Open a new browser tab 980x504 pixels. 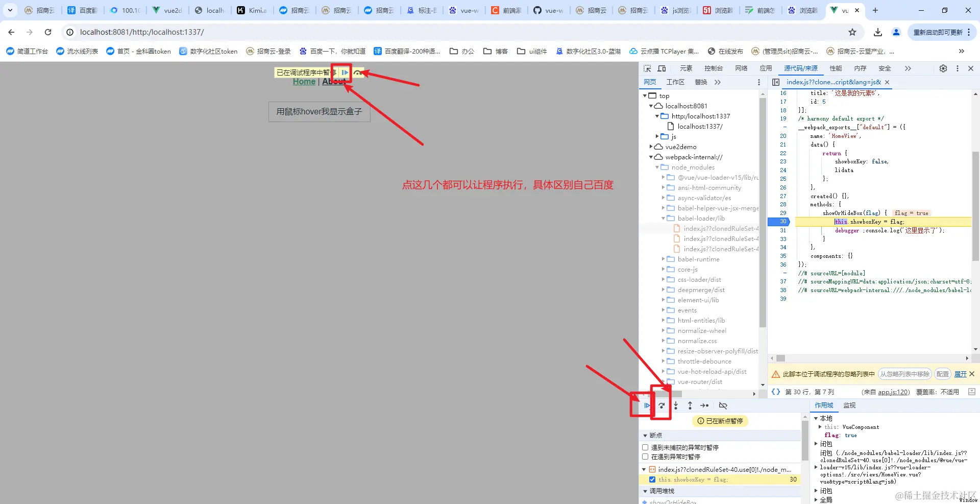pos(875,10)
